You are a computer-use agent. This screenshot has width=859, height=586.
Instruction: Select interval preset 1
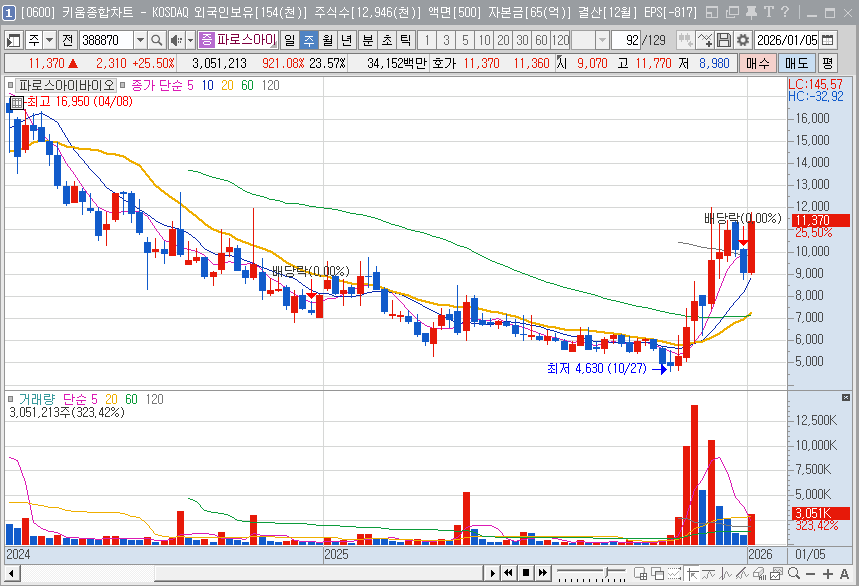coord(427,40)
